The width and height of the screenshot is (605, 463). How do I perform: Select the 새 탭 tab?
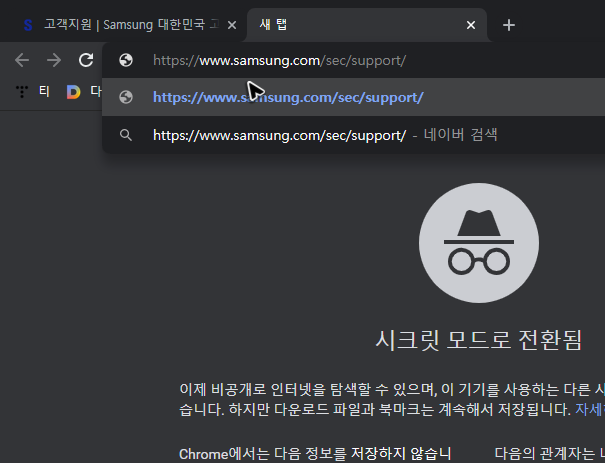(x=367, y=25)
